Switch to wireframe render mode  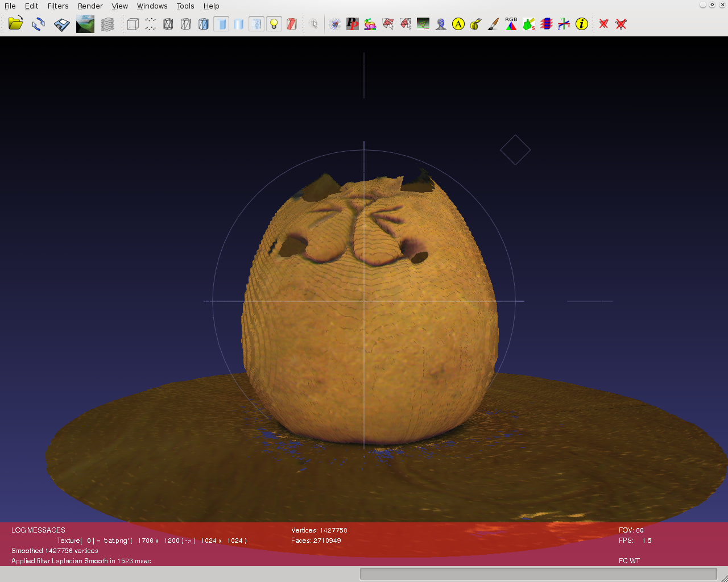168,24
